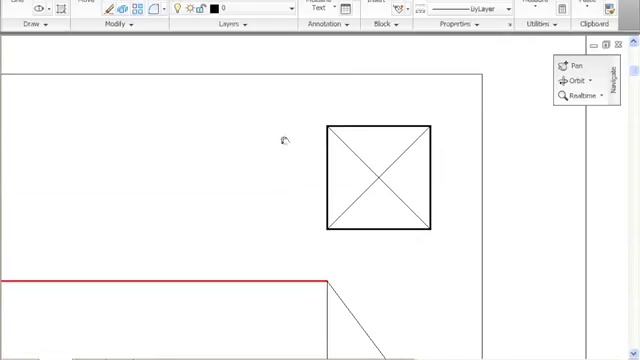
Task: Click the vertical Navigate panel label
Action: [x=613, y=80]
